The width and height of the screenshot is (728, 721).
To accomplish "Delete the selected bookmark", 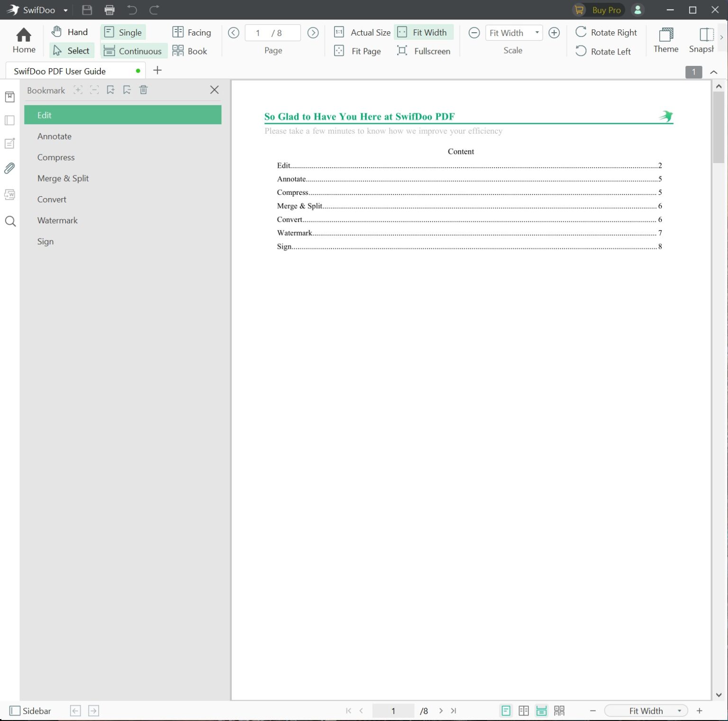I will [x=144, y=90].
